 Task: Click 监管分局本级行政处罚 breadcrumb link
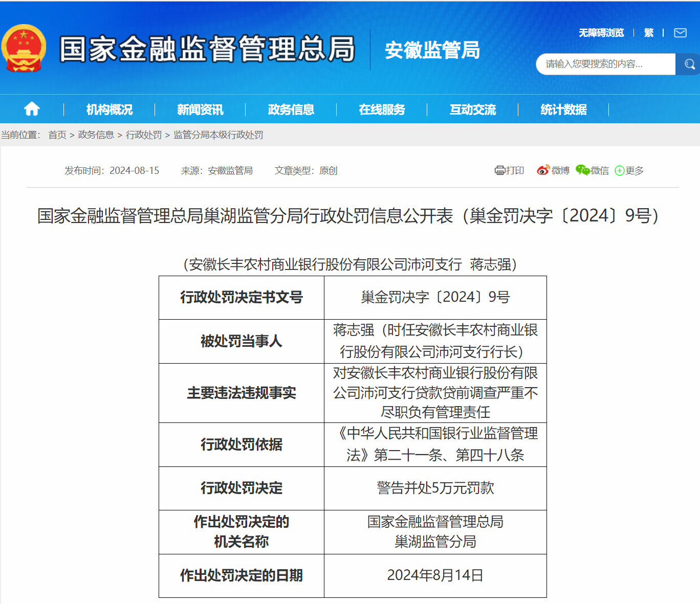218,135
